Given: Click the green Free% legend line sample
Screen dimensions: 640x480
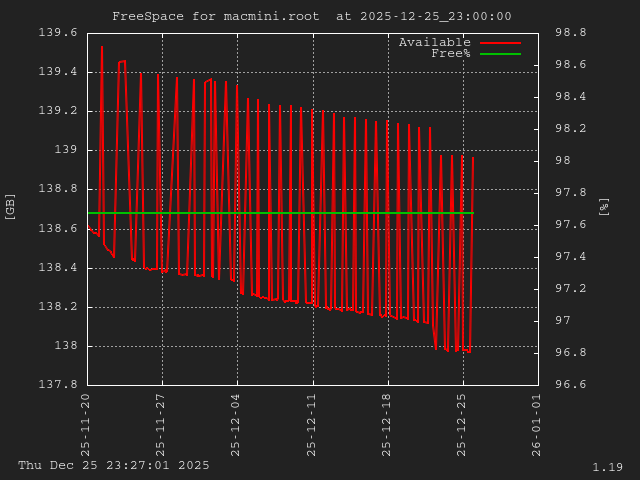Looking at the screenshot, I should click(500, 54).
